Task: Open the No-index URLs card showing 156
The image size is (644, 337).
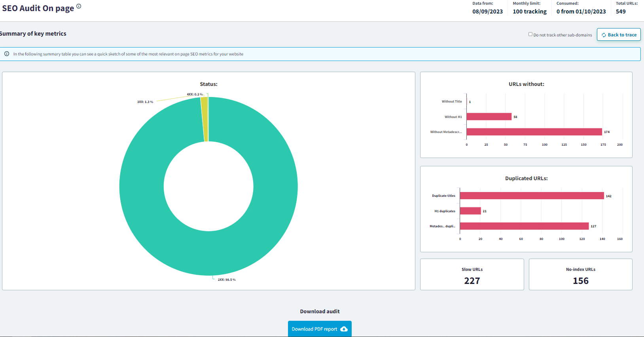Action: 580,275
